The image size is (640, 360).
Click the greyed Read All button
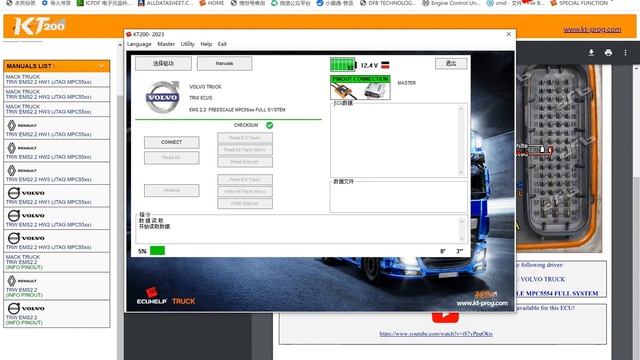[171, 158]
